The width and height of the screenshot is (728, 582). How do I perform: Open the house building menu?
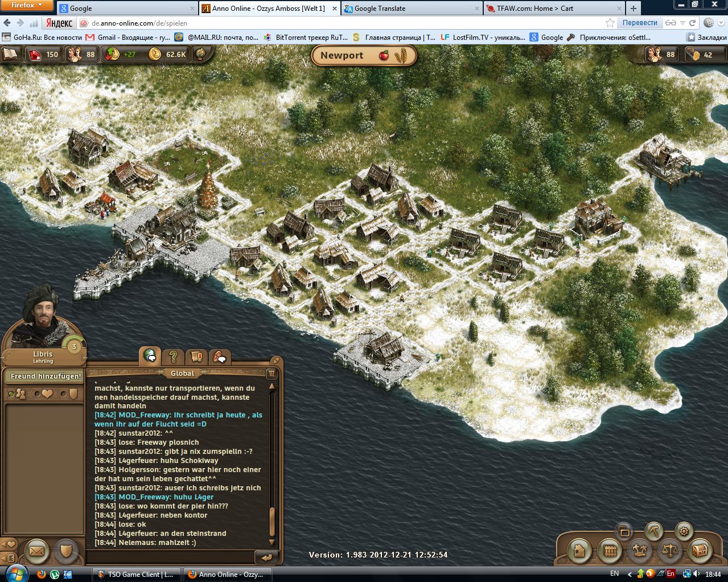[579, 550]
